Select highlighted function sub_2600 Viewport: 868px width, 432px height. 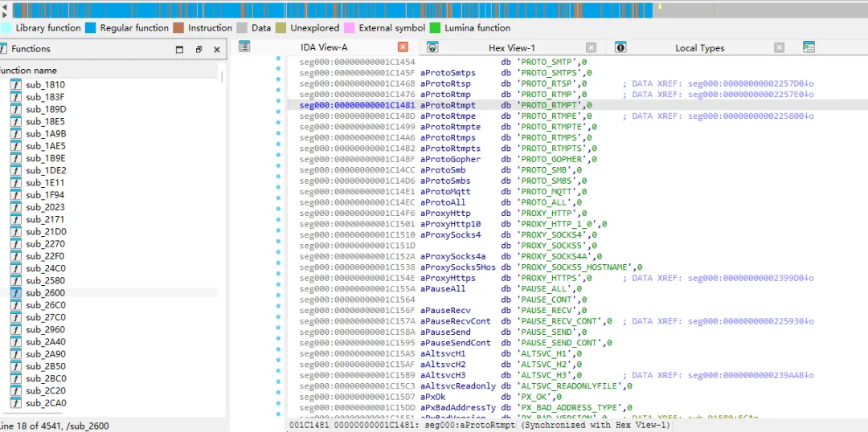point(45,292)
